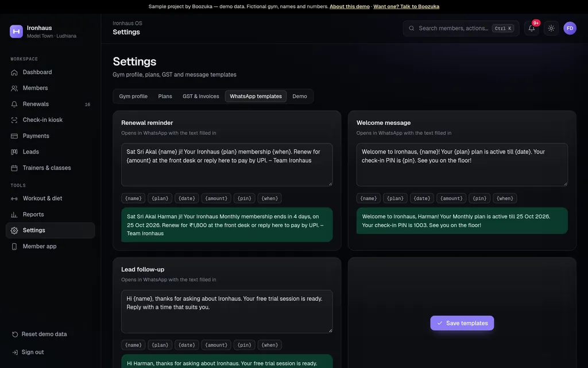Click the Ironhaus OS breadcrumb
Screen dimensions: 588x368
[x=127, y=23]
